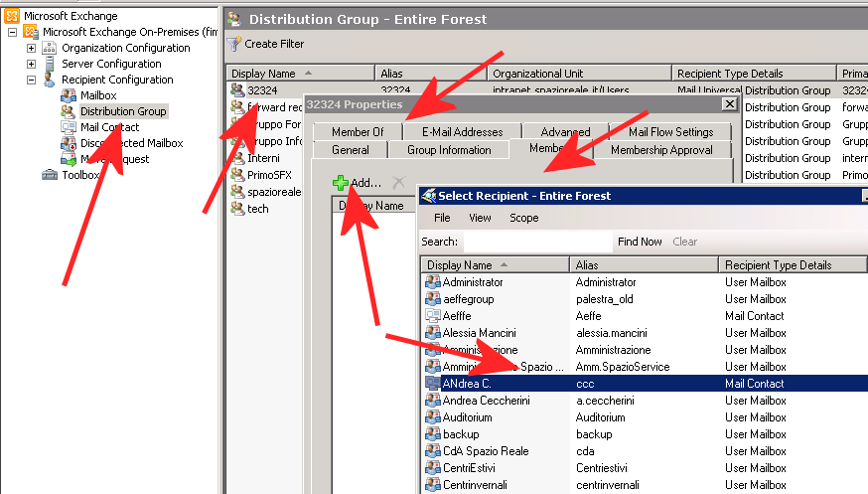The image size is (868, 494).
Task: Sort main list by Organizational Unit
Action: pos(580,74)
